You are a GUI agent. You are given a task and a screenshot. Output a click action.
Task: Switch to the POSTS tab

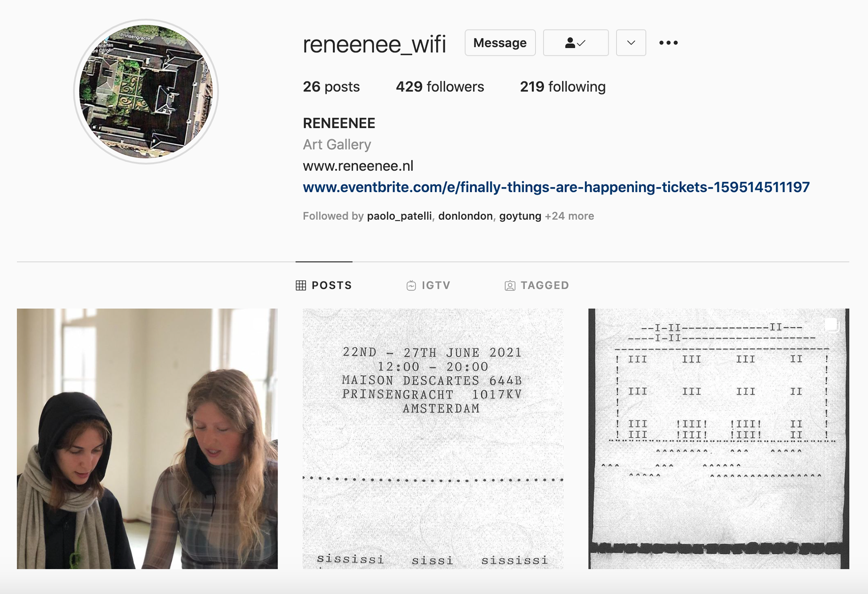click(x=324, y=285)
